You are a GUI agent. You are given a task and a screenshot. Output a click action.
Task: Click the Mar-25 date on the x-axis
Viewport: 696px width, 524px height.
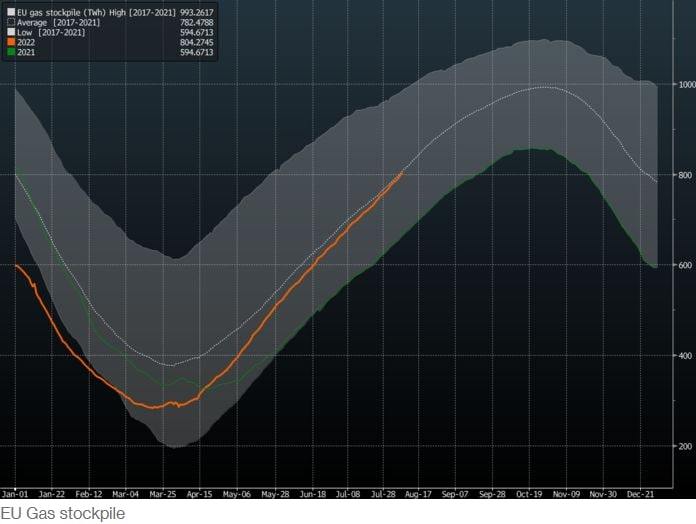pos(163,494)
